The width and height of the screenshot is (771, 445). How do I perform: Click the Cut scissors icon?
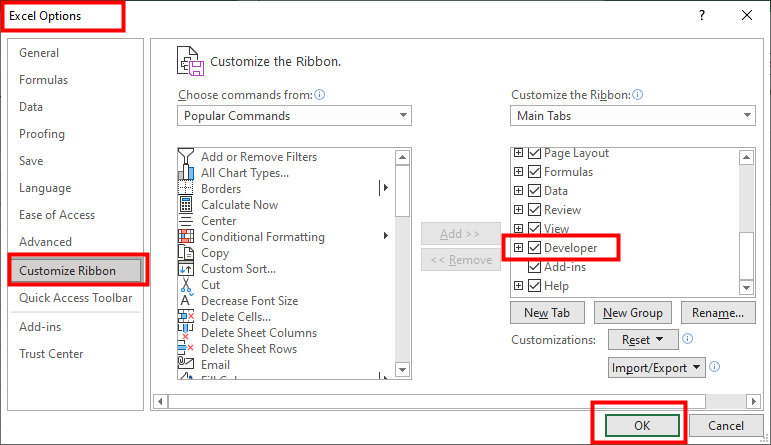pos(186,285)
